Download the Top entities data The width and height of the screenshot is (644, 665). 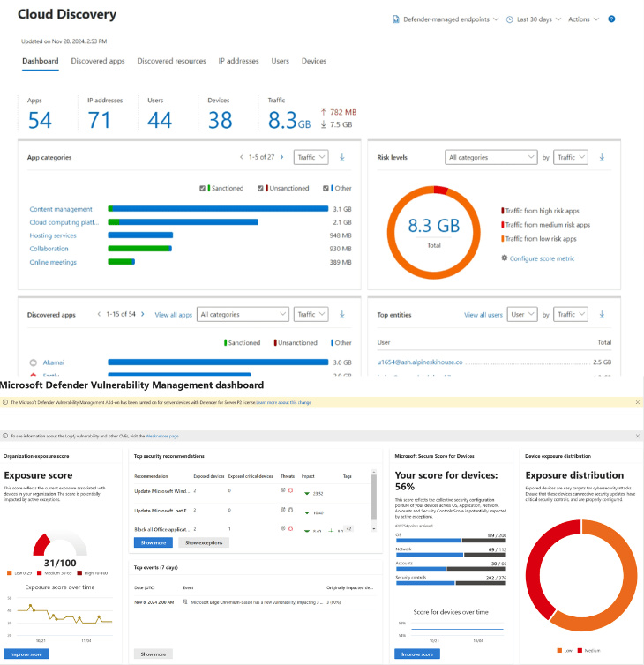pos(602,314)
